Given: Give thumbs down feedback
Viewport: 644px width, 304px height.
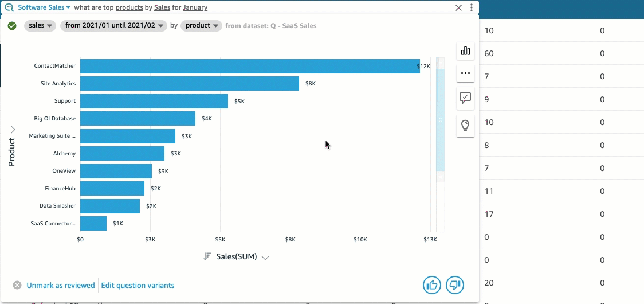Looking at the screenshot, I should point(455,285).
